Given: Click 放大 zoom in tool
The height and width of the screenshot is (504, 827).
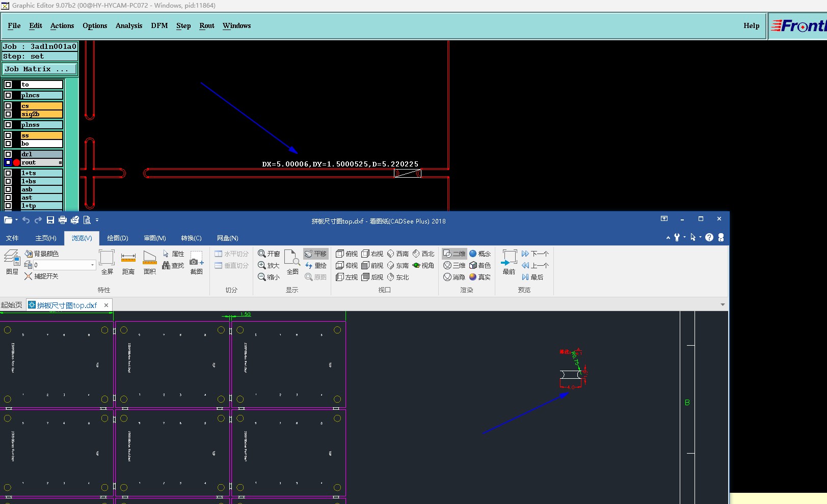Looking at the screenshot, I should point(269,265).
